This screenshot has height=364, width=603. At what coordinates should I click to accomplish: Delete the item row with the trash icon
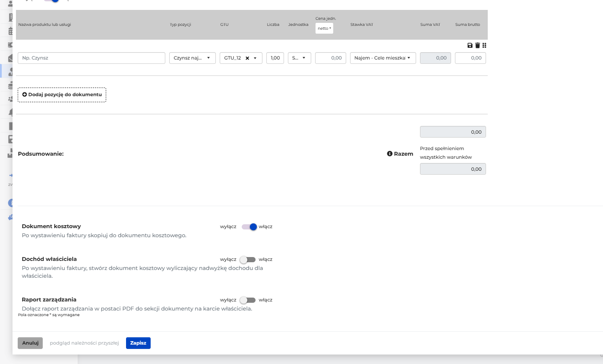point(477,45)
